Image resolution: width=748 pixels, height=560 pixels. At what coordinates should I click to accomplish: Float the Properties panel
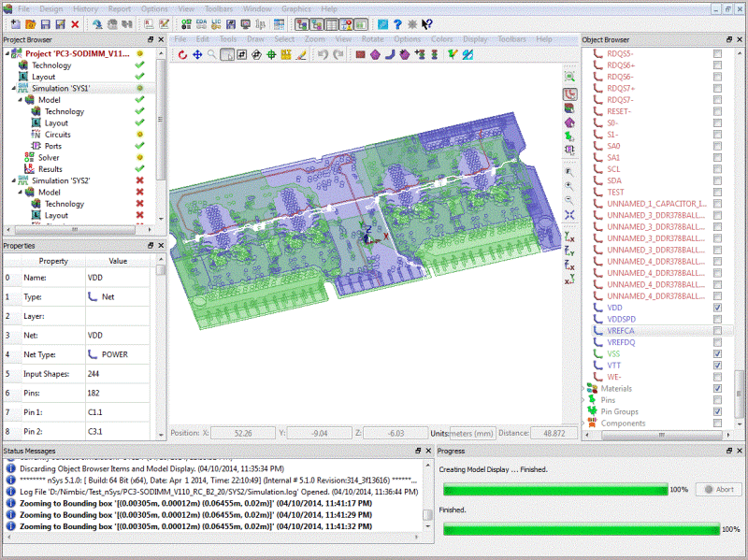click(151, 245)
